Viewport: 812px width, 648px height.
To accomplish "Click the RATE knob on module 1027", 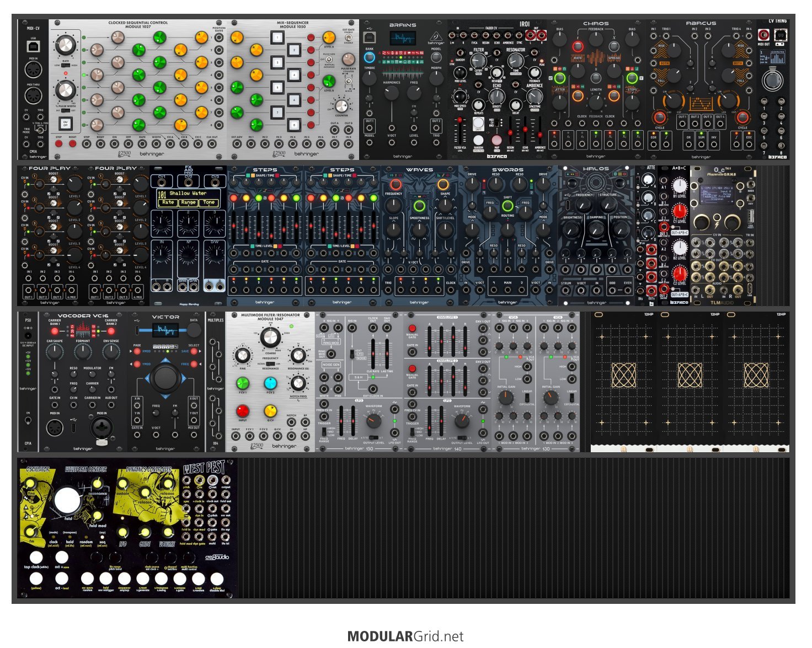I will click(65, 46).
